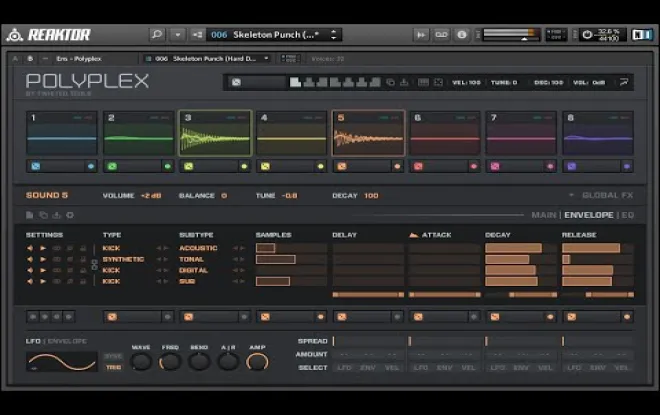Click the gear icon below SOUND 5

coord(70,215)
